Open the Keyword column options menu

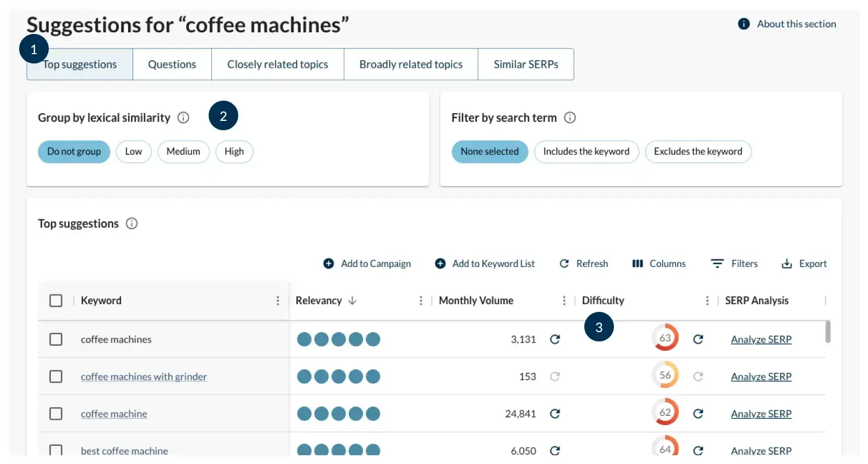278,301
